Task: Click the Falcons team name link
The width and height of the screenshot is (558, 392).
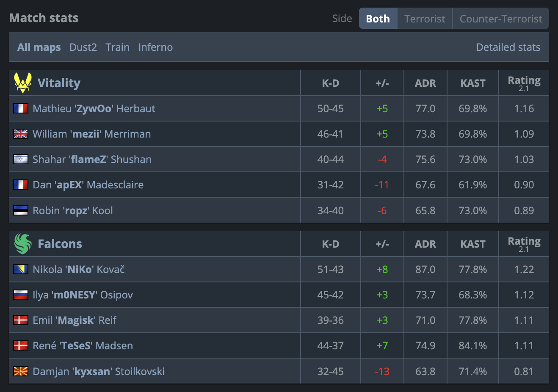Action: point(60,244)
